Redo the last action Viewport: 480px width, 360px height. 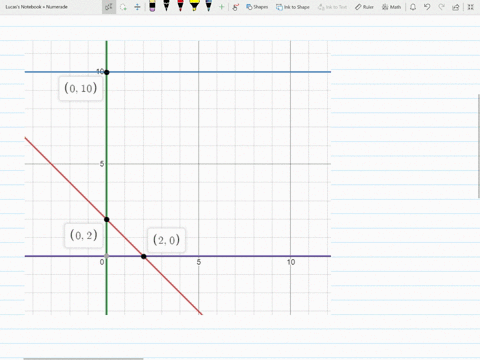pos(441,7)
